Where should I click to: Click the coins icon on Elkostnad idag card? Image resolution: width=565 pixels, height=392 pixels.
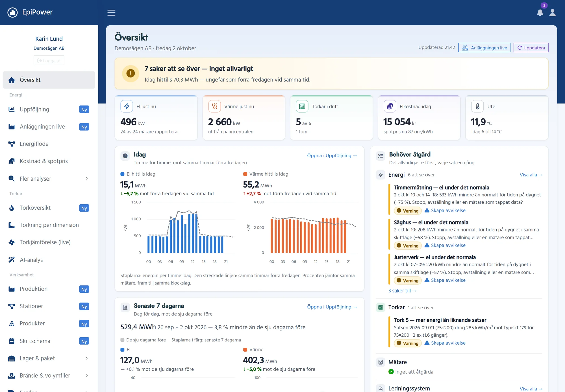(x=390, y=106)
